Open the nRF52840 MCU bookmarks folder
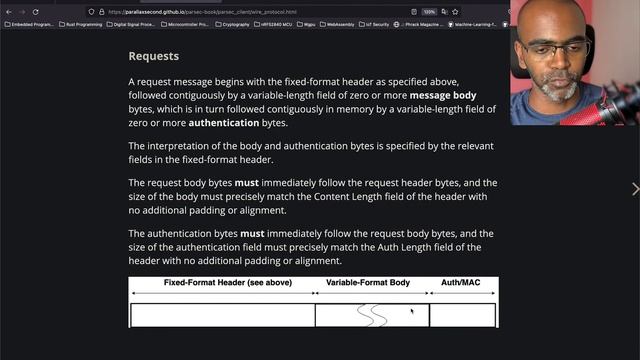Image resolution: width=640 pixels, height=360 pixels. click(x=273, y=24)
